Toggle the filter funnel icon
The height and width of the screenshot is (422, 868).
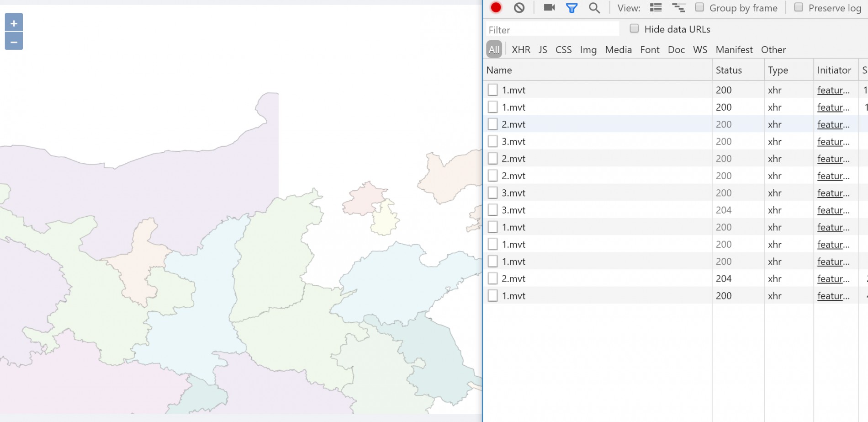point(572,8)
